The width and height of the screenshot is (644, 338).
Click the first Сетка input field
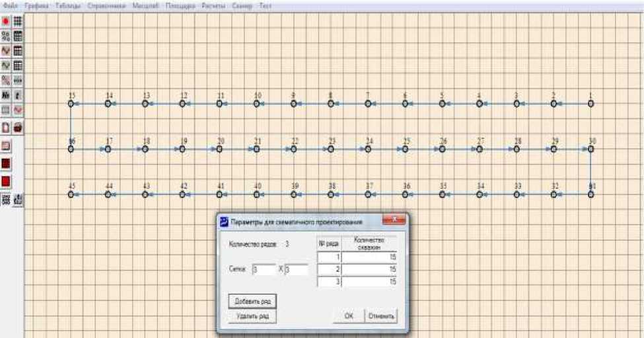point(264,269)
